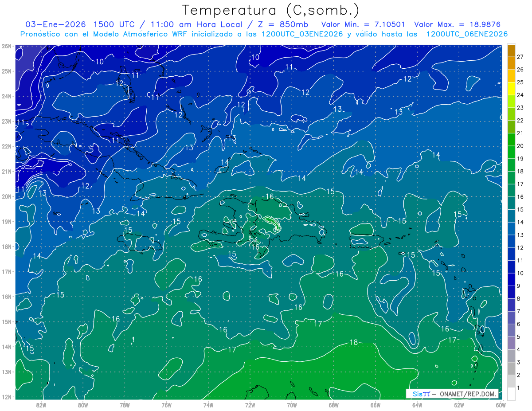Click the '21N' latitude axis label
The image size is (532, 411).
coord(6,172)
